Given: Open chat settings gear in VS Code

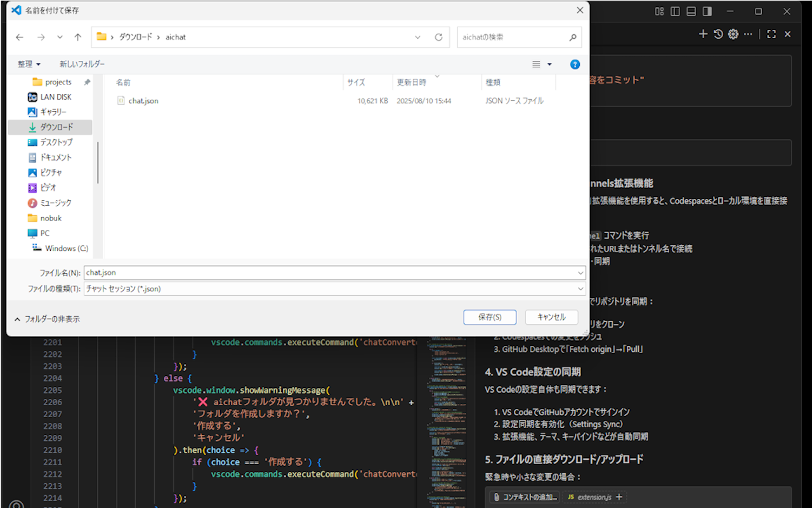Looking at the screenshot, I should 733,34.
